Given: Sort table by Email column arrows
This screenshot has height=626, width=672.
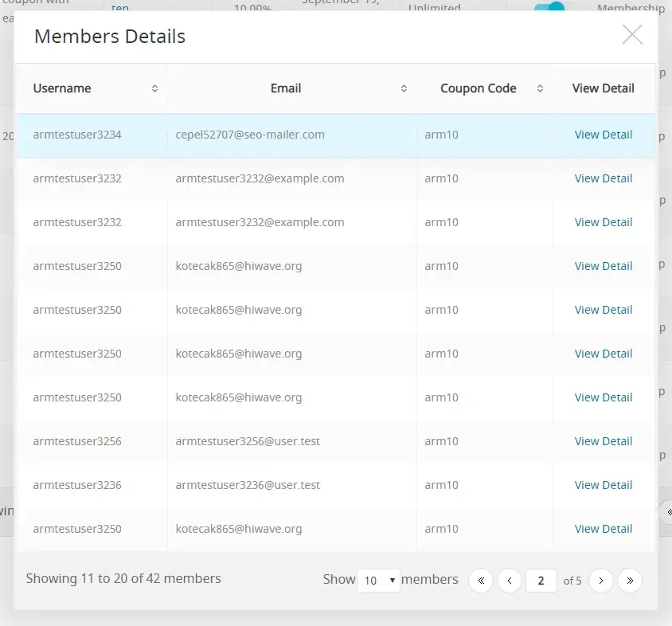Looking at the screenshot, I should click(404, 88).
